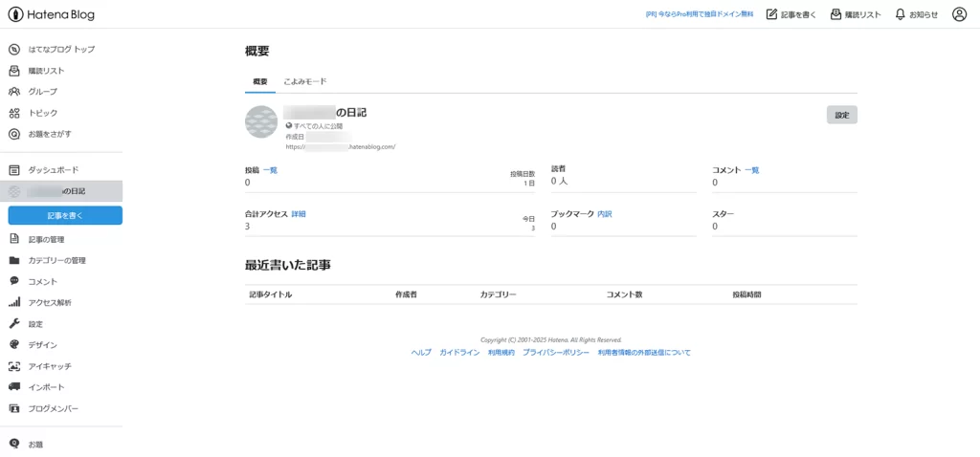Open 合計アクセス 詳細 link

tap(299, 214)
